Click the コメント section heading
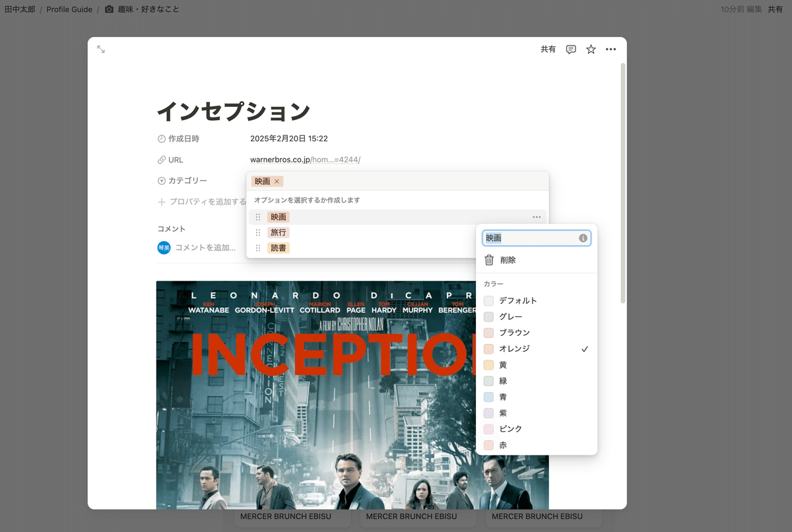This screenshot has height=532, width=792. point(172,229)
